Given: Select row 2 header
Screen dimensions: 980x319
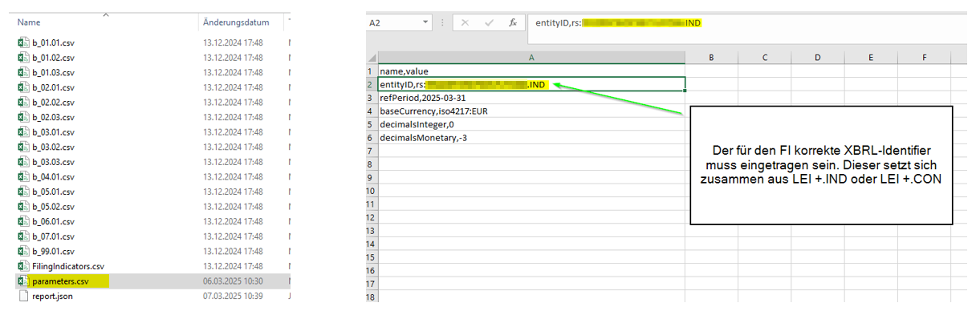Looking at the screenshot, I should tap(372, 84).
